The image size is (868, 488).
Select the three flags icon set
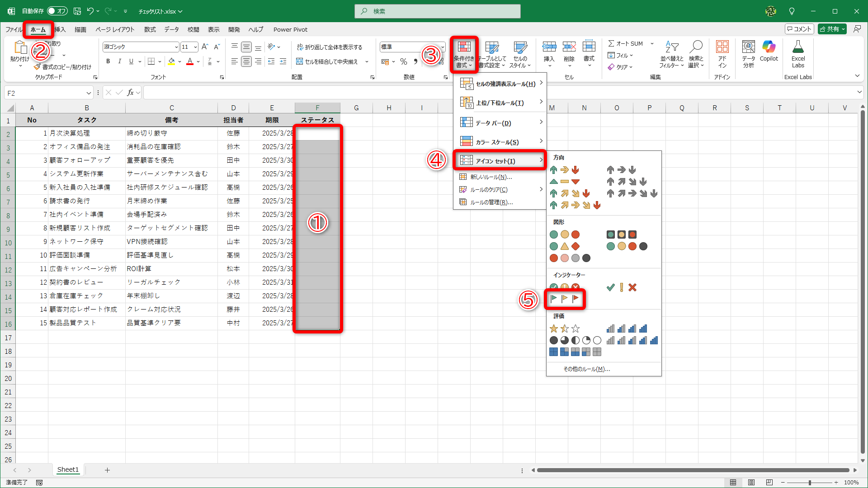coord(564,299)
